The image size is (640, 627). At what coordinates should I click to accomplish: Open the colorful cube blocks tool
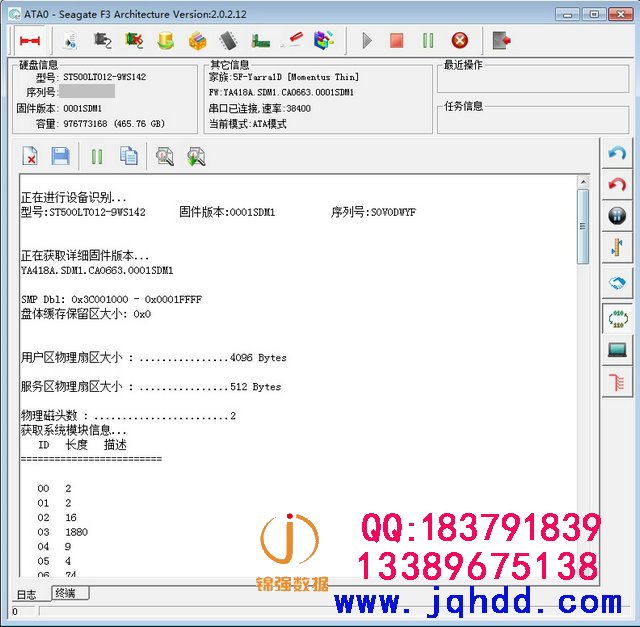(324, 40)
